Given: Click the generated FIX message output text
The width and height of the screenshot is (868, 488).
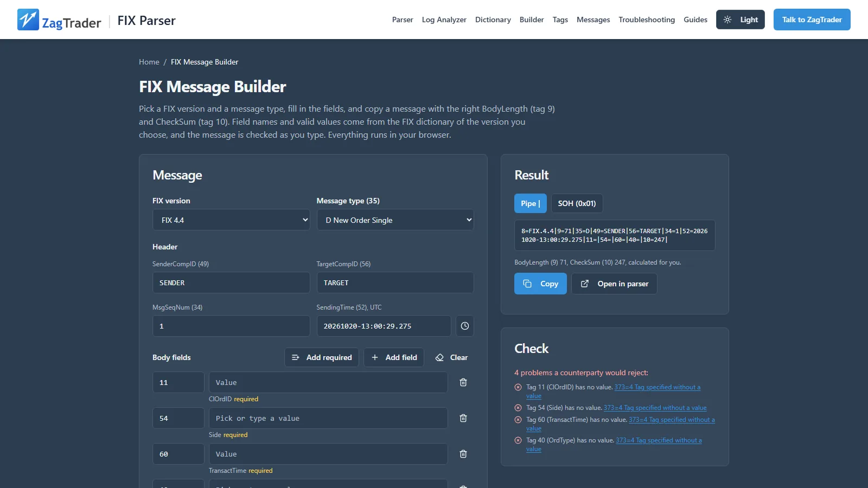Looking at the screenshot, I should click(x=615, y=235).
